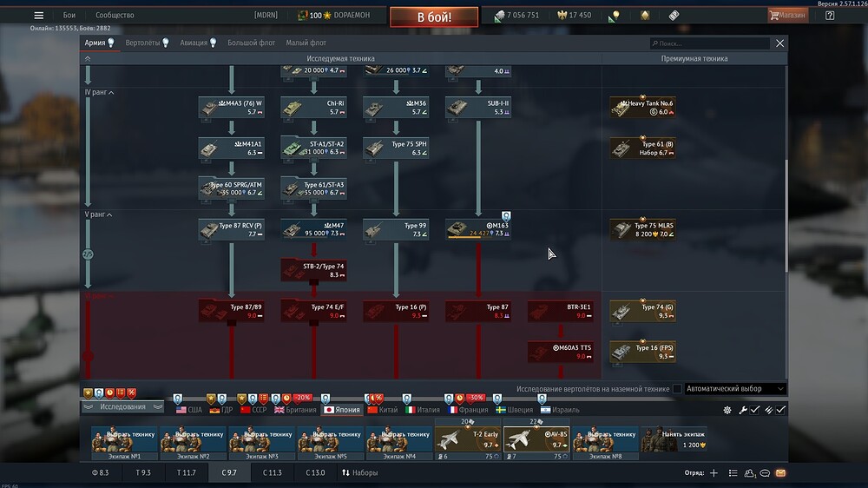Select the Type 75 MLRS premium card
868x488 pixels.
click(642, 229)
